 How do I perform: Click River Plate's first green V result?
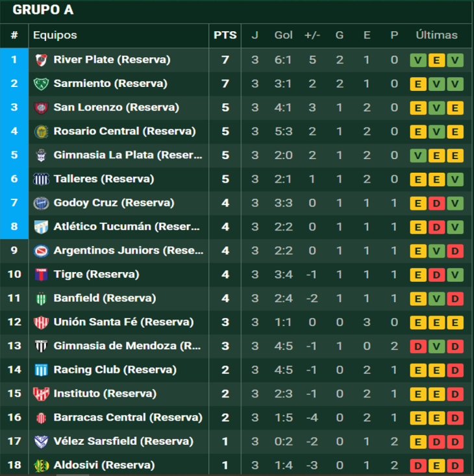[x=418, y=60]
